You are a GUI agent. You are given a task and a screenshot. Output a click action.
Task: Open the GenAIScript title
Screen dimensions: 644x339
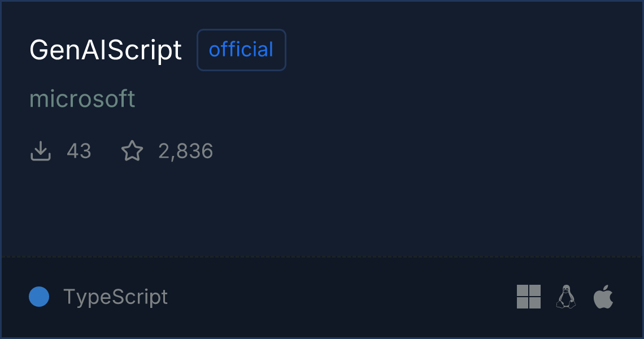[106, 50]
